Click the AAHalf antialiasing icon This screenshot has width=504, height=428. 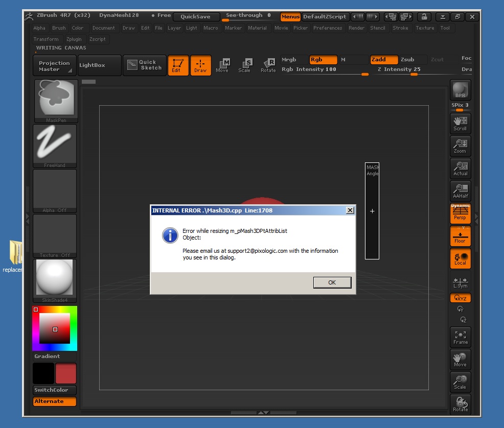tap(460, 191)
